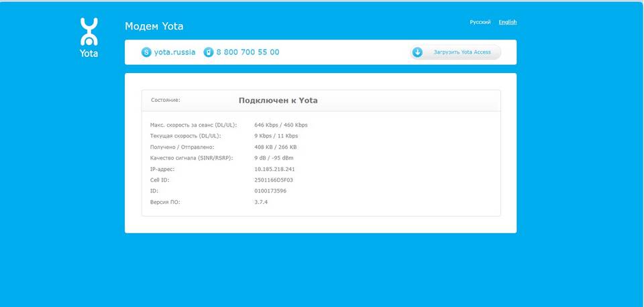The height and width of the screenshot is (307, 644).
Task: Click Качество сигнала (SINR/RSRP) label
Action: tap(192, 158)
